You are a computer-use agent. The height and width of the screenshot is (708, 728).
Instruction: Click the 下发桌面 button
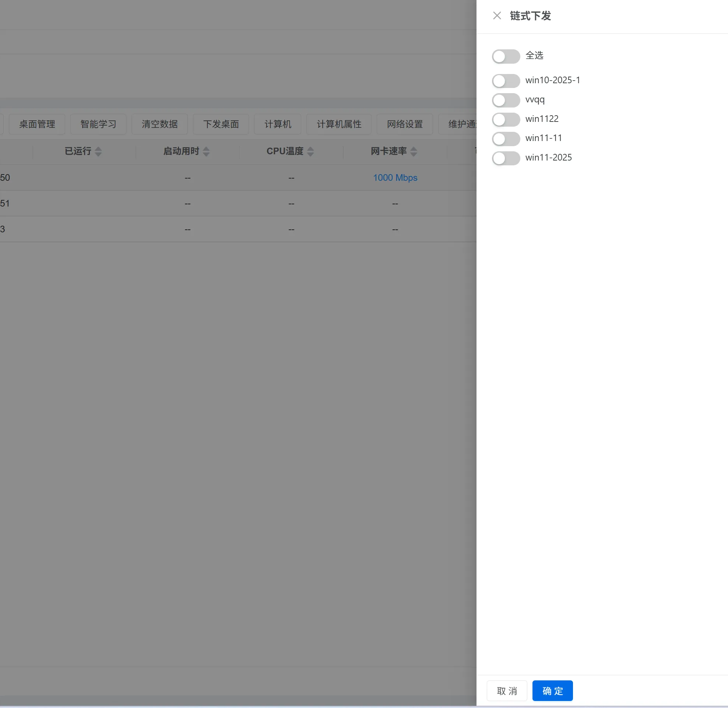(x=221, y=124)
